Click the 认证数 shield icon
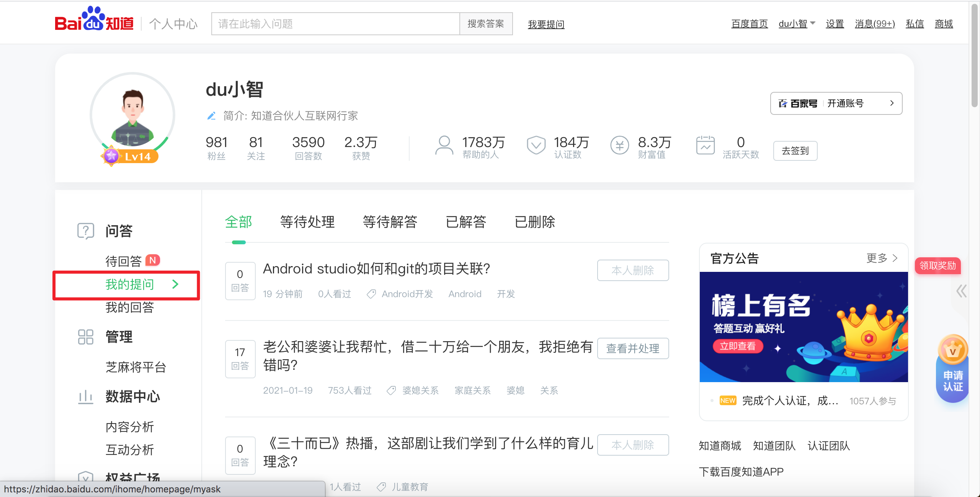This screenshot has width=980, height=497. (x=536, y=146)
